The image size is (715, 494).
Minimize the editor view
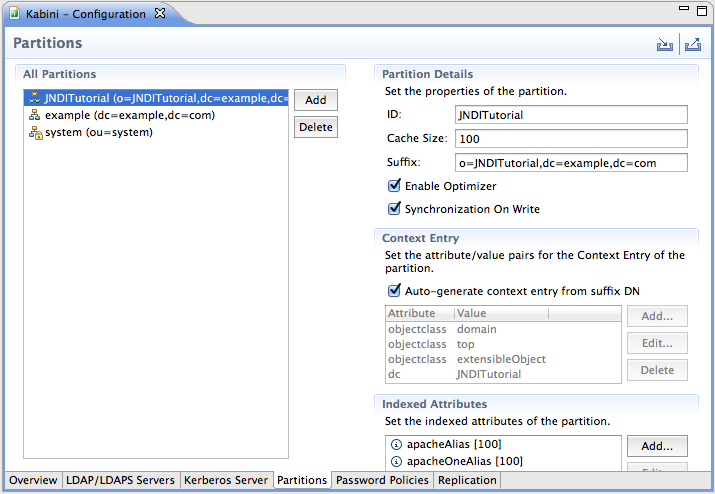(x=684, y=8)
